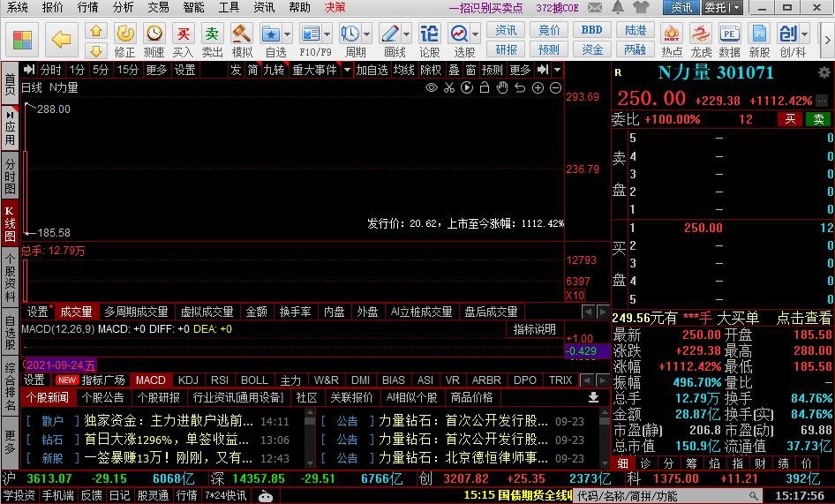Screen dimensions: 835x504
Task: Click the 代码/名称/简拼/功能 search field
Action: click(x=667, y=496)
